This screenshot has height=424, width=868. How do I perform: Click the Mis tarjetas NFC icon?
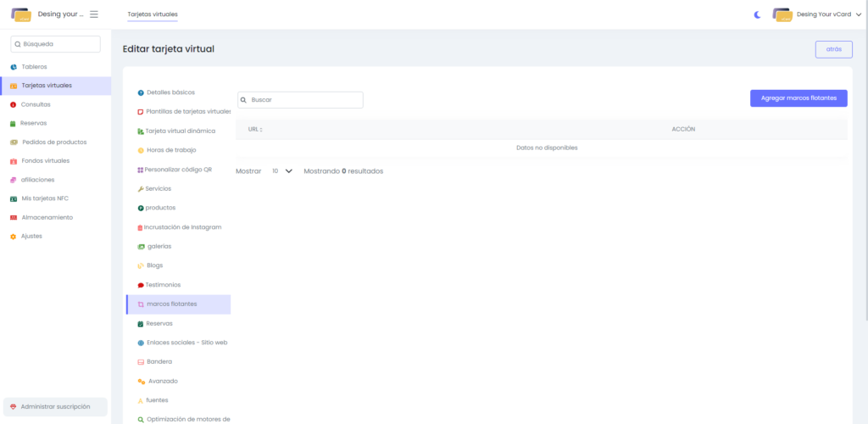[x=14, y=198]
